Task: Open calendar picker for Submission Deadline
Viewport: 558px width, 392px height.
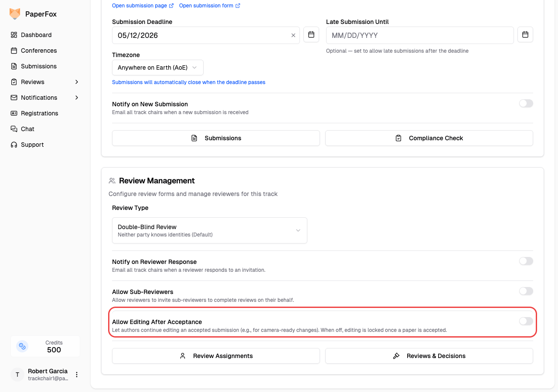Action: coord(311,35)
